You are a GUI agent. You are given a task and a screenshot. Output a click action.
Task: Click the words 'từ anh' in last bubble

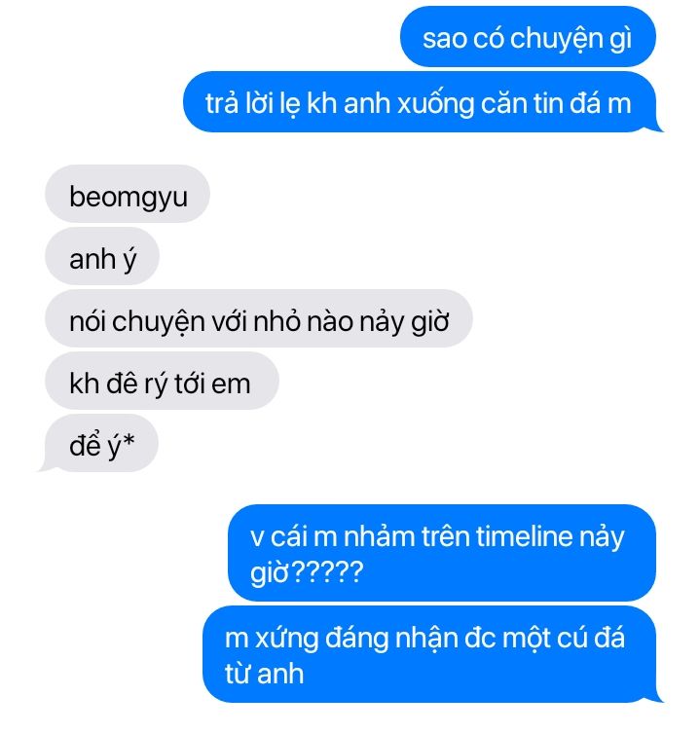pos(264,674)
